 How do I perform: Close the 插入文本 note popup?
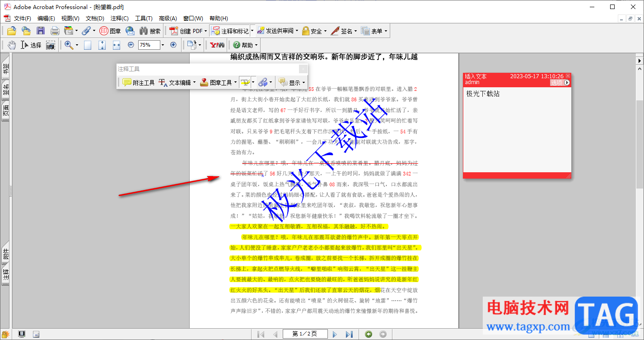point(568,76)
